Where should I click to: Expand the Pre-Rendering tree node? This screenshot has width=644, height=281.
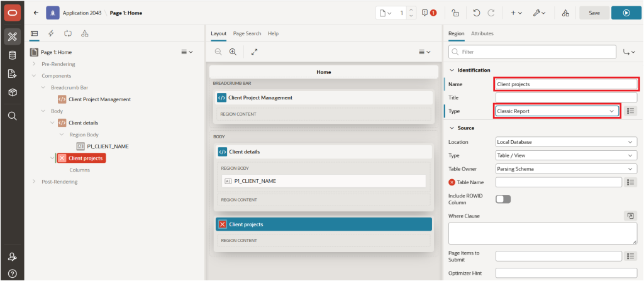tap(34, 64)
